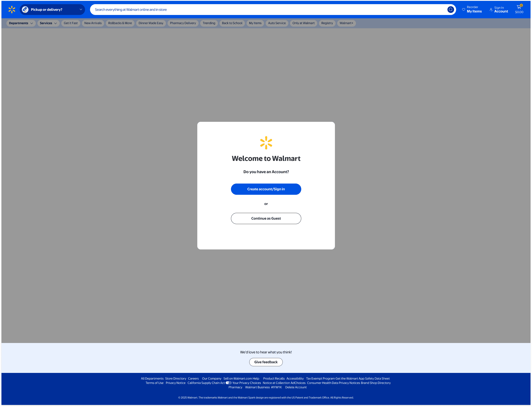The image size is (532, 407).
Task: Click the Give feedback button
Action: click(266, 362)
